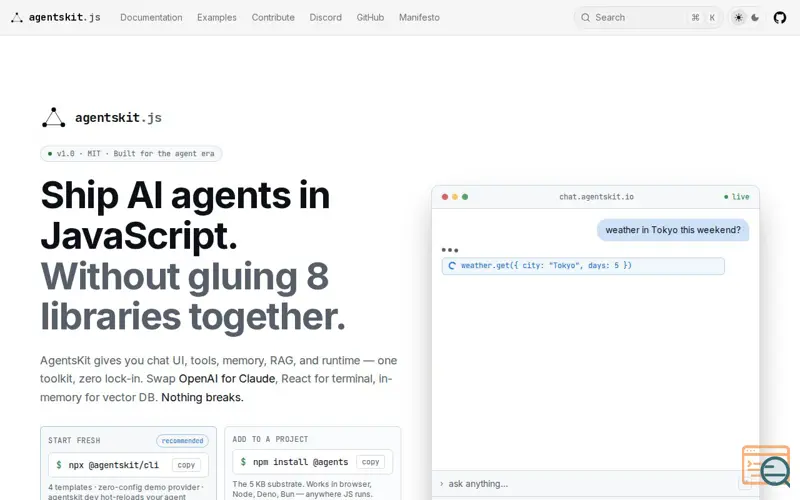
Task: Click the Command key hint in search
Action: (x=695, y=18)
